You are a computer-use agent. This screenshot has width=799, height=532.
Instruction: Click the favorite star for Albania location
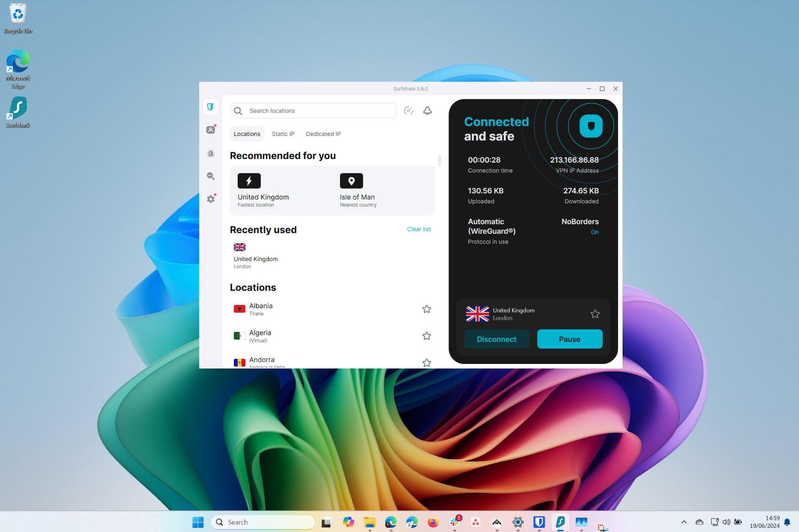point(427,309)
